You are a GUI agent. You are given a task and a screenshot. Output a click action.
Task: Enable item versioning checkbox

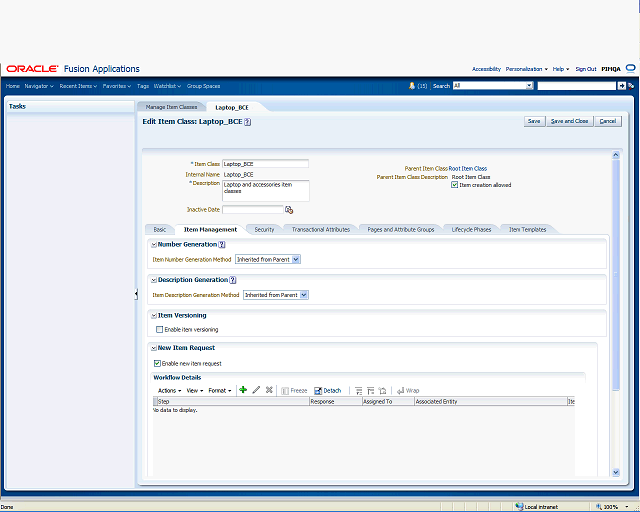point(160,329)
